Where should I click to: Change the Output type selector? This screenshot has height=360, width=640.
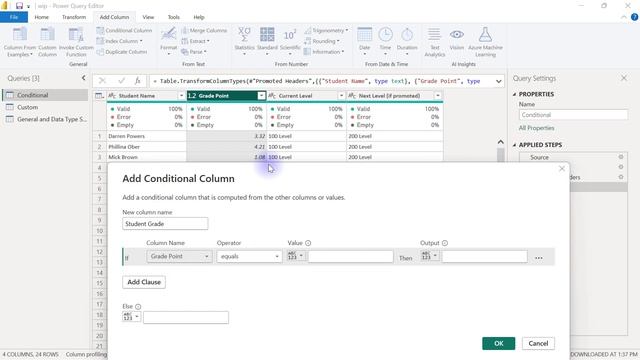pos(429,256)
